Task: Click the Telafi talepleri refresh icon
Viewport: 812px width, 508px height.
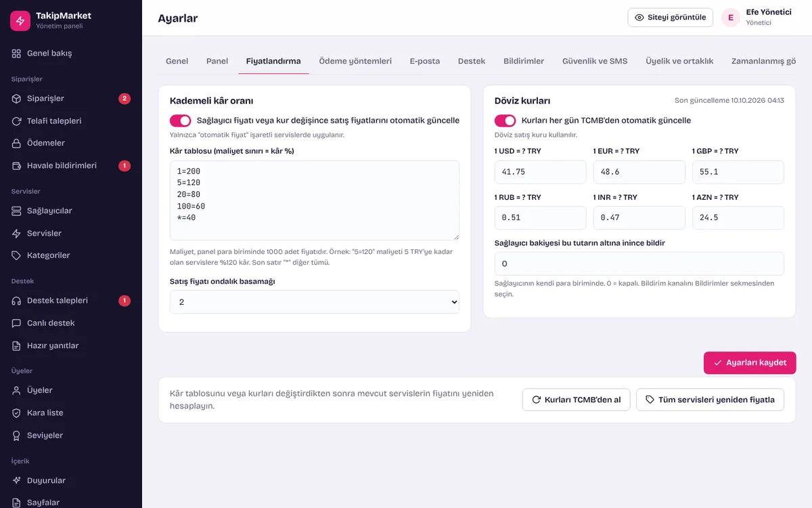Action: tap(17, 121)
